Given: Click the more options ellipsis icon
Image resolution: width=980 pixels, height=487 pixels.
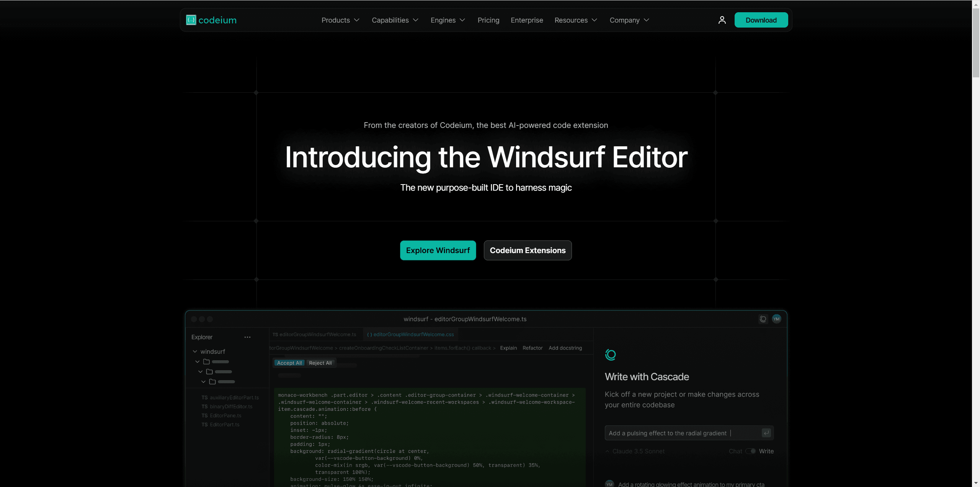Looking at the screenshot, I should click(248, 337).
